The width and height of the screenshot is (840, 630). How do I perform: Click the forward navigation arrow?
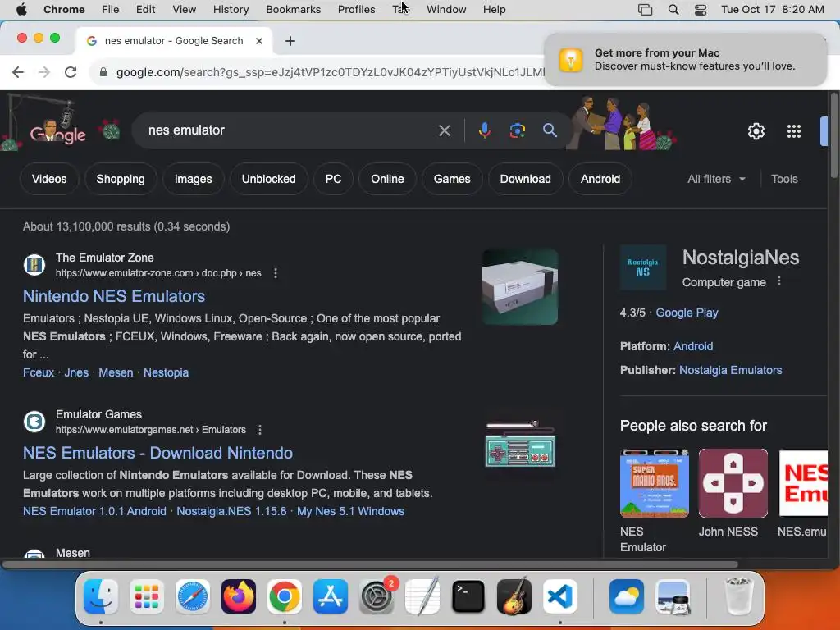(x=44, y=72)
